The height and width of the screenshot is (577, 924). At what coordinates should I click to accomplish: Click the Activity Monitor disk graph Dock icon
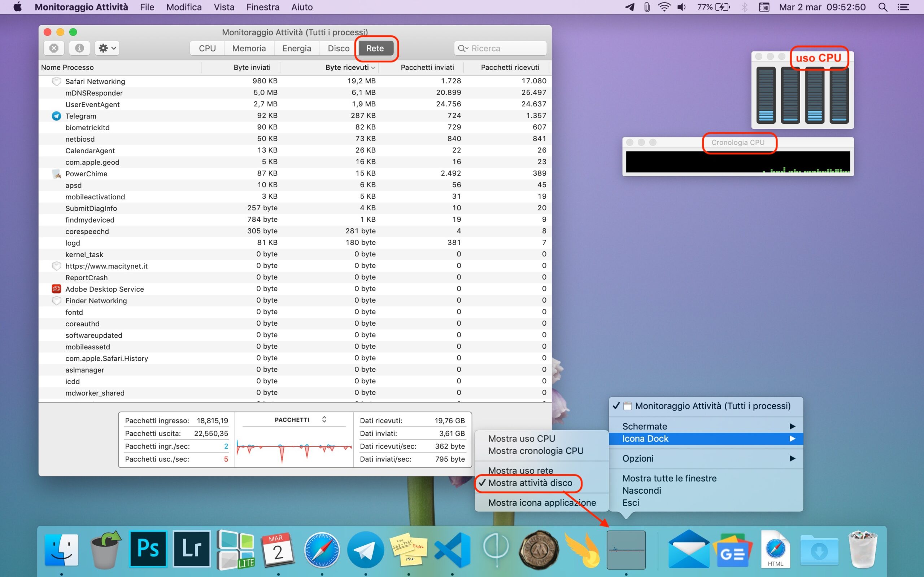[626, 550]
